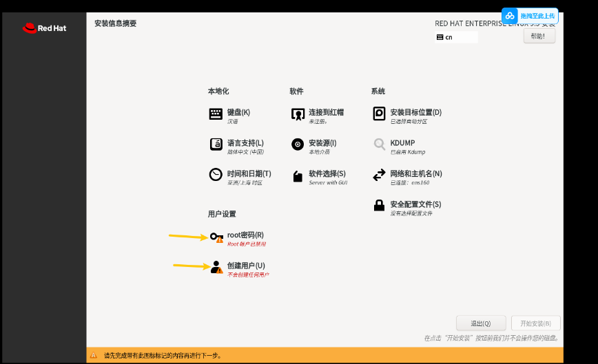Click the cloud upload icon at top right
Image resolution: width=598 pixels, height=364 pixels.
pyautogui.click(x=510, y=16)
